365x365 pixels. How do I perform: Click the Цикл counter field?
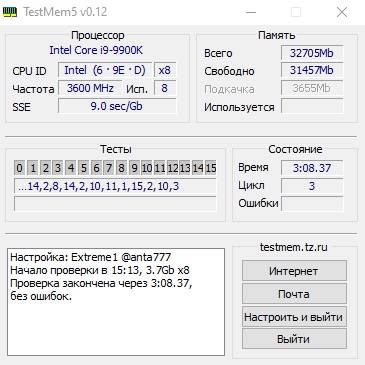click(x=312, y=186)
